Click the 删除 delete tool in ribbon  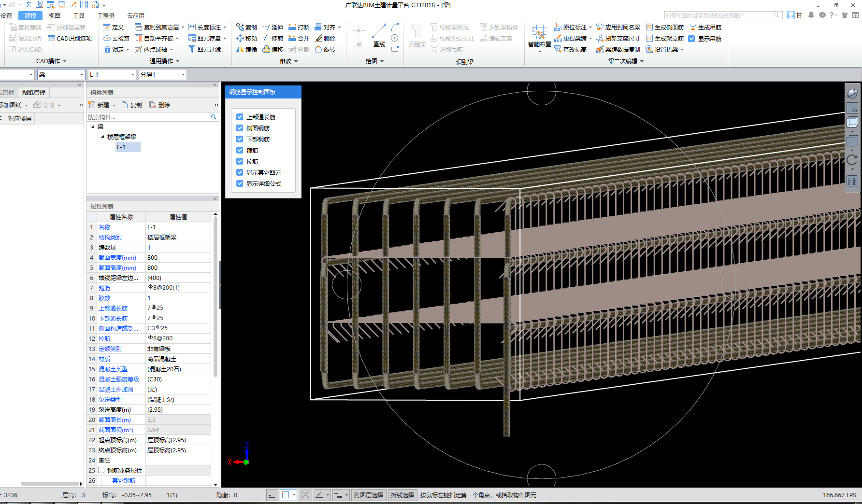(325, 38)
